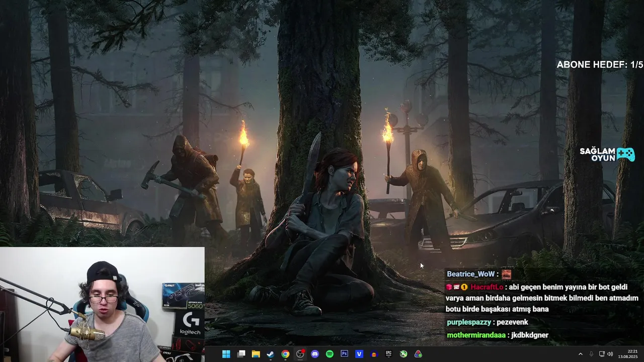This screenshot has width=644, height=362.
Task: Open the colorful triangle app icon
Action: coord(418,354)
